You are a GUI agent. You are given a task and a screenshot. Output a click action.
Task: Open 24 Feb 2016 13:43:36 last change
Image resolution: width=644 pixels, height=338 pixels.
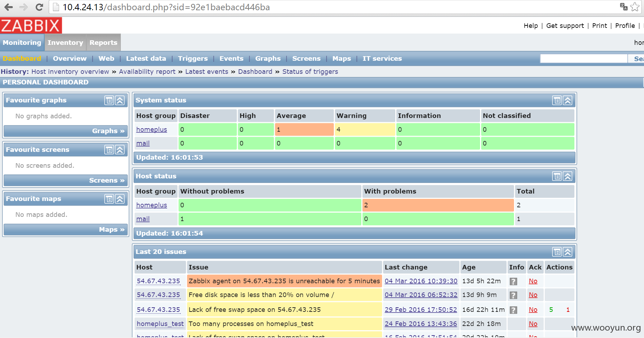point(421,324)
